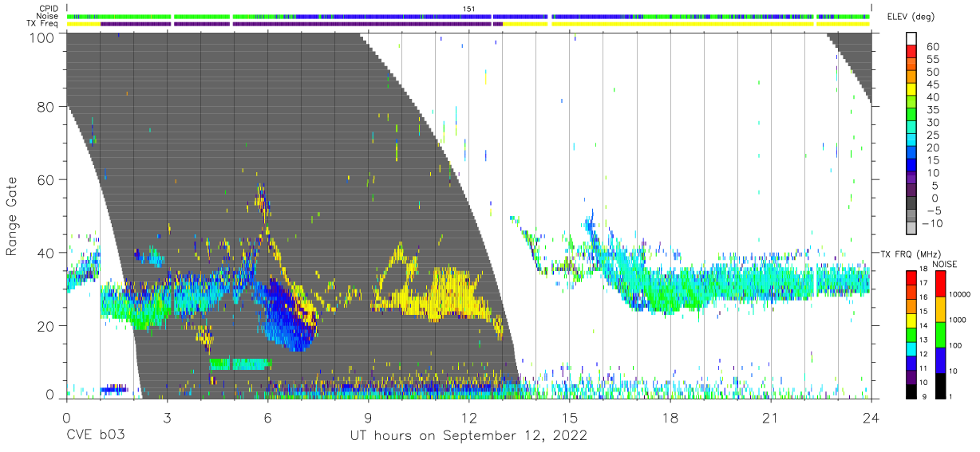
Task: Click the '40' y-axis tick label
Action: (45, 254)
